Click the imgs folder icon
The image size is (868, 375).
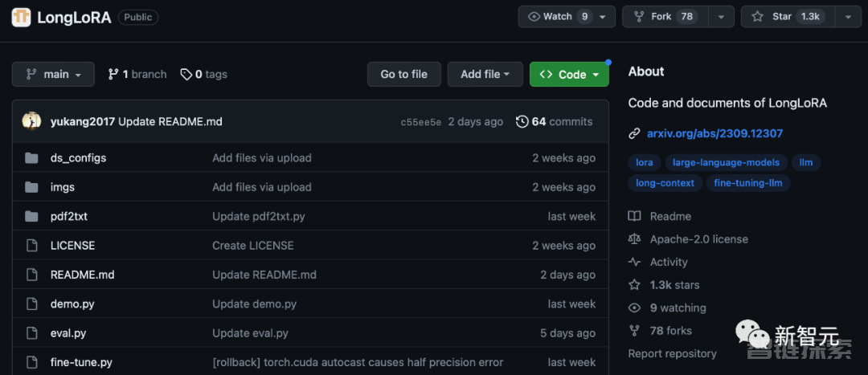(x=31, y=188)
